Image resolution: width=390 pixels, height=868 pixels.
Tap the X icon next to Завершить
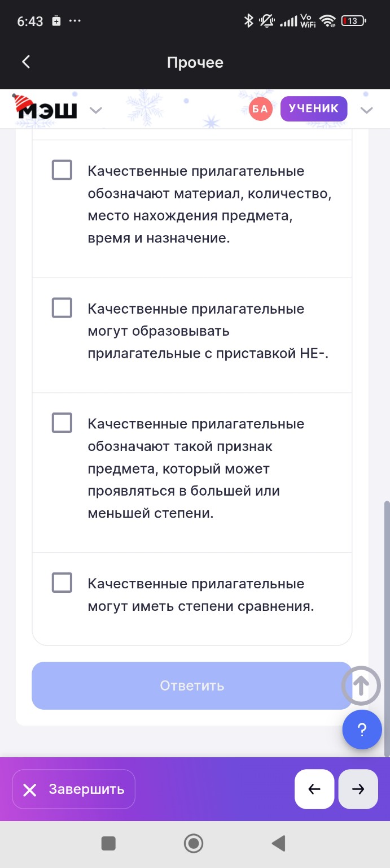(30, 789)
